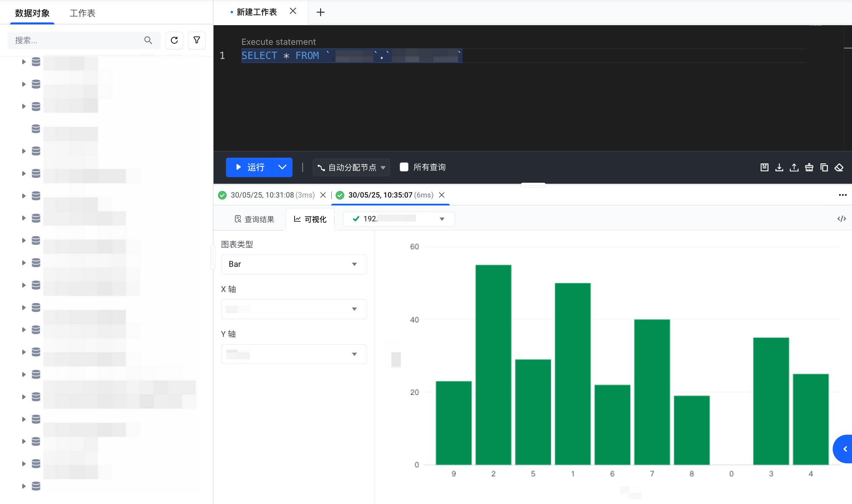Screen dimensions: 852x504
Task: Click the save floppy-disk icon in the editor toolbar
Action: 764,168
